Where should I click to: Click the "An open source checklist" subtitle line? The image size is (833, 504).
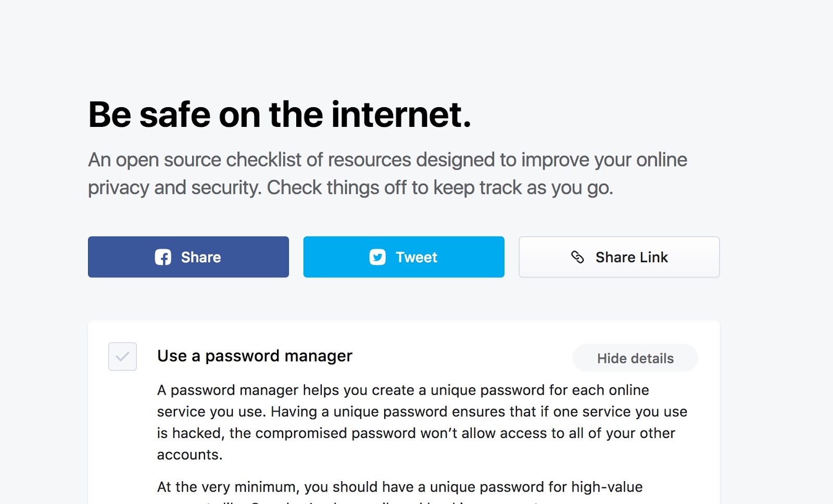coord(387,160)
